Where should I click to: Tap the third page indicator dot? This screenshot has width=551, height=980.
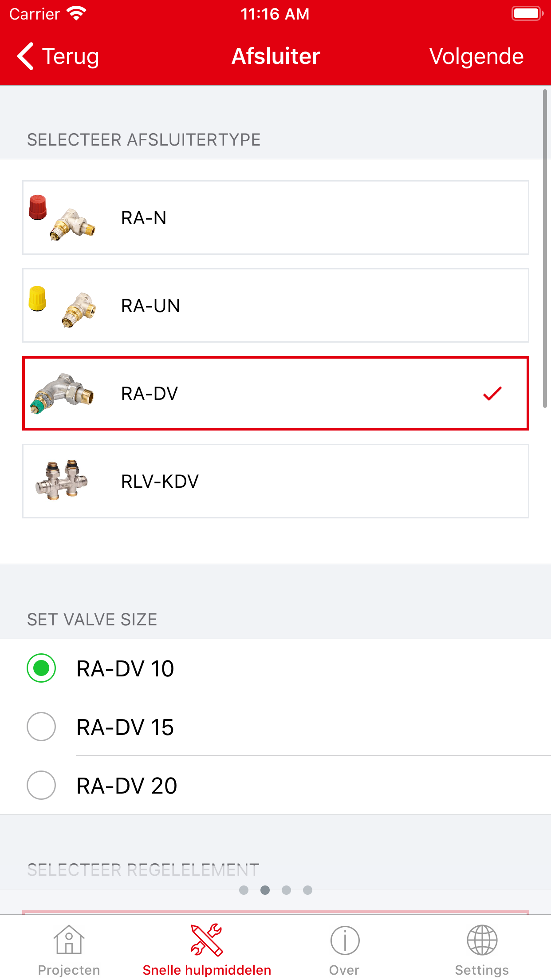(286, 890)
